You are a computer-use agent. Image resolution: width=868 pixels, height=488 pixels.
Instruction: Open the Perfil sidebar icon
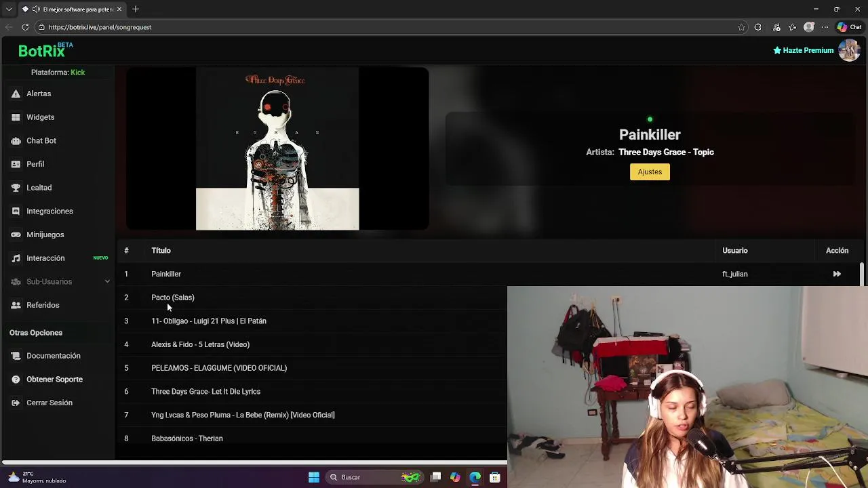[x=16, y=164]
